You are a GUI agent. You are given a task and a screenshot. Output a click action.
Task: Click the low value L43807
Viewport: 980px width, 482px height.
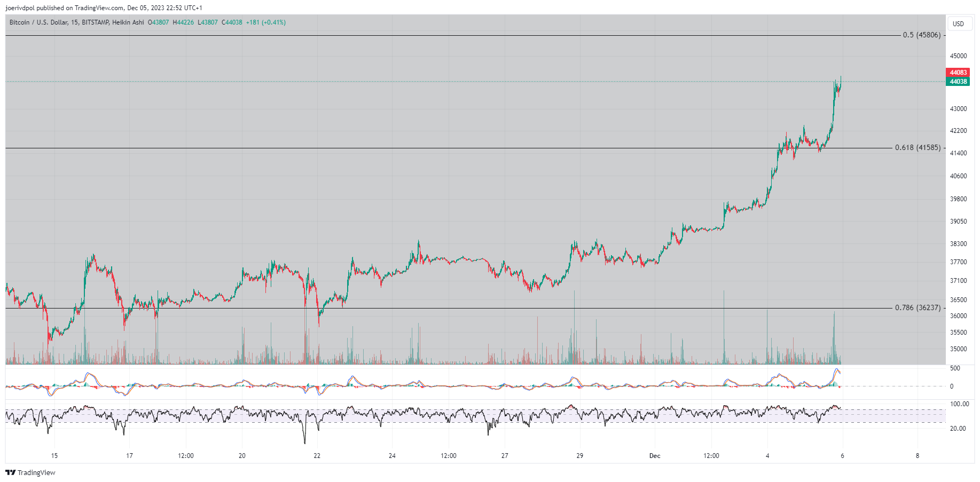point(208,22)
